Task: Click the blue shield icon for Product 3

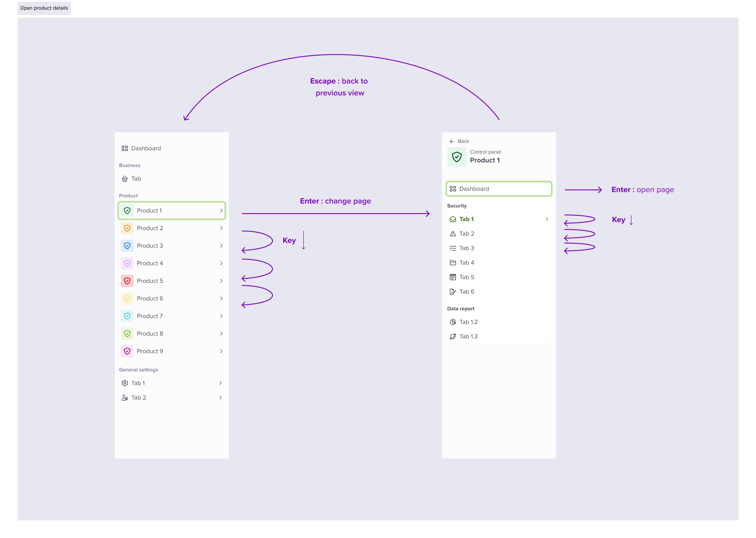Action: tap(127, 246)
